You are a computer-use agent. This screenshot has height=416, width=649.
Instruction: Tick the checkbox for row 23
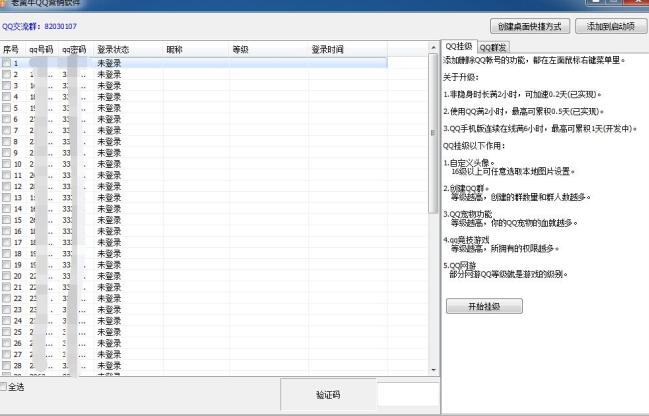click(7, 309)
